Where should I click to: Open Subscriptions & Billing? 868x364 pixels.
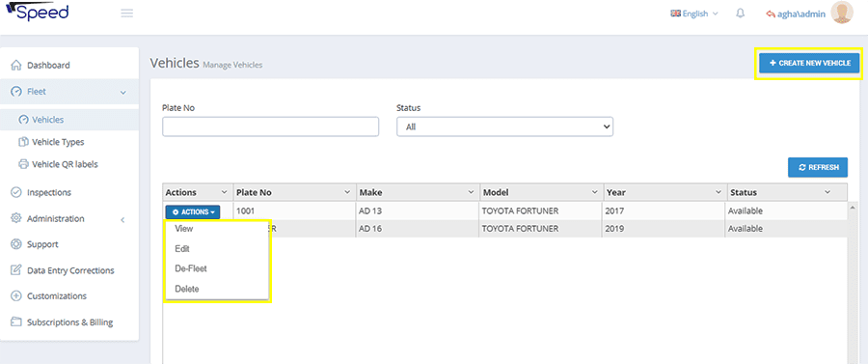[x=69, y=322]
